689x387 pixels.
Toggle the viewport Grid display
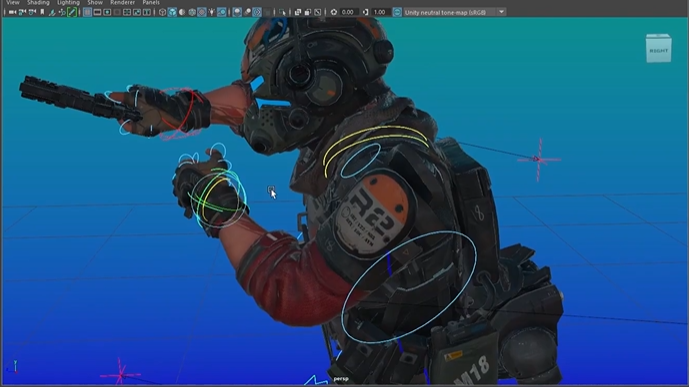coord(87,12)
